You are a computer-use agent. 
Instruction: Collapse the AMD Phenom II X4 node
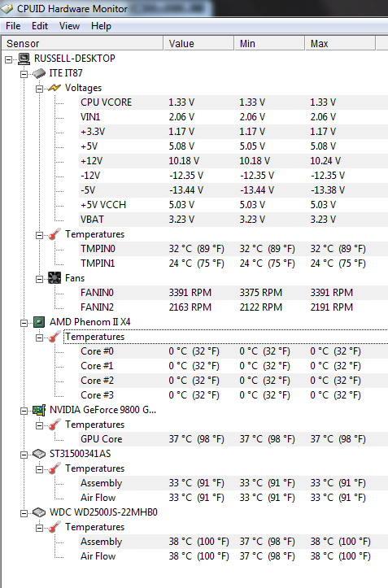24,323
